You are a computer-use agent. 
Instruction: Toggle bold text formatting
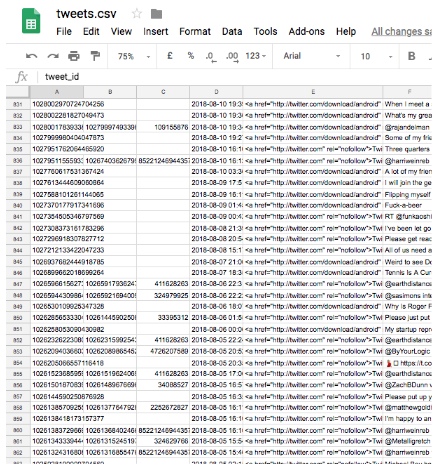point(412,56)
